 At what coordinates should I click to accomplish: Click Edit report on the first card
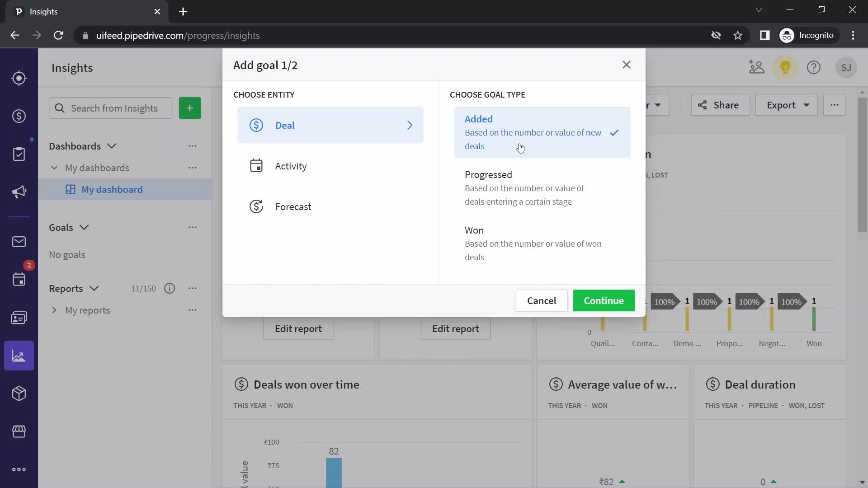[x=298, y=328]
